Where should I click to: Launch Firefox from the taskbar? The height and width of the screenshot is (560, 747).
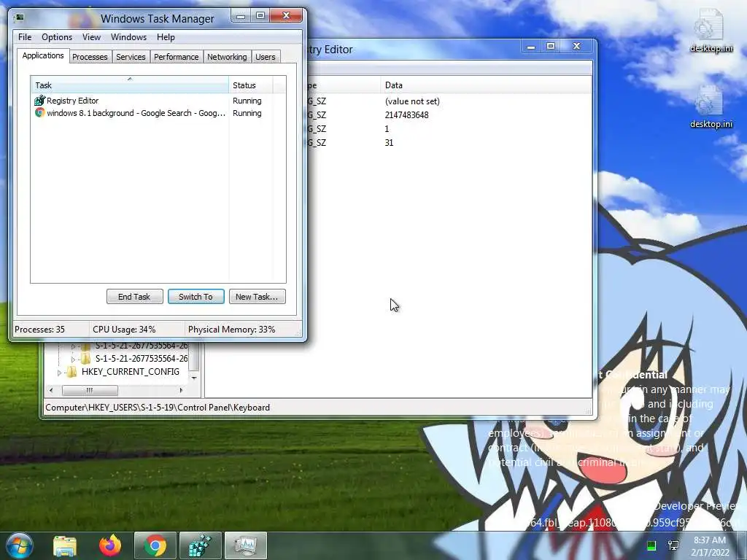click(x=110, y=545)
